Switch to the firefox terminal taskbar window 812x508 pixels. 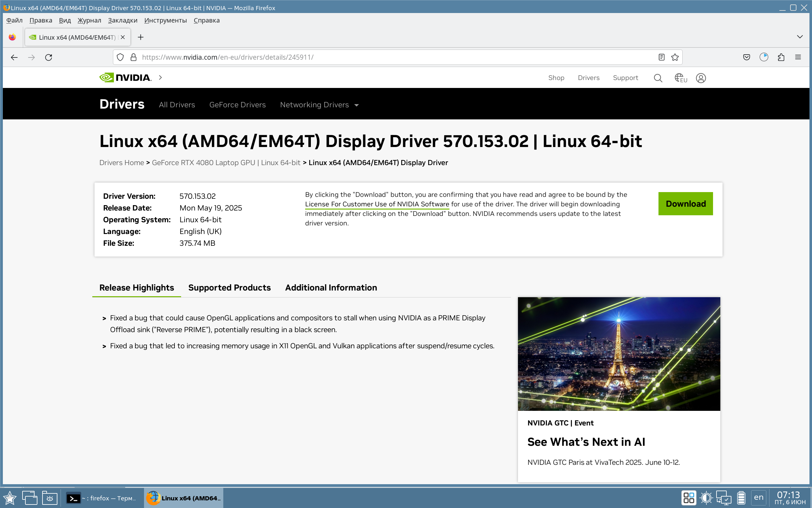point(102,498)
